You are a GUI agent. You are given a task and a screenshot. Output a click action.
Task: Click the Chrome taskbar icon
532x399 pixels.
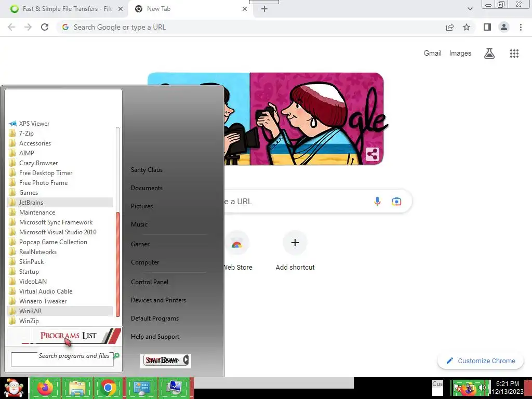pos(108,388)
